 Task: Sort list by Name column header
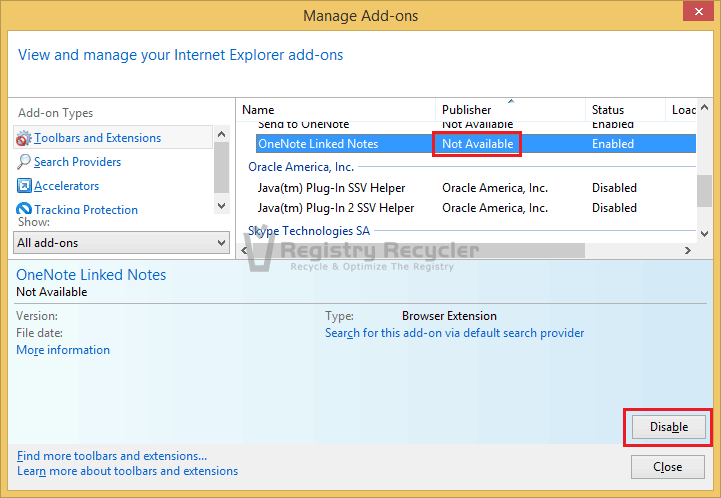click(336, 110)
